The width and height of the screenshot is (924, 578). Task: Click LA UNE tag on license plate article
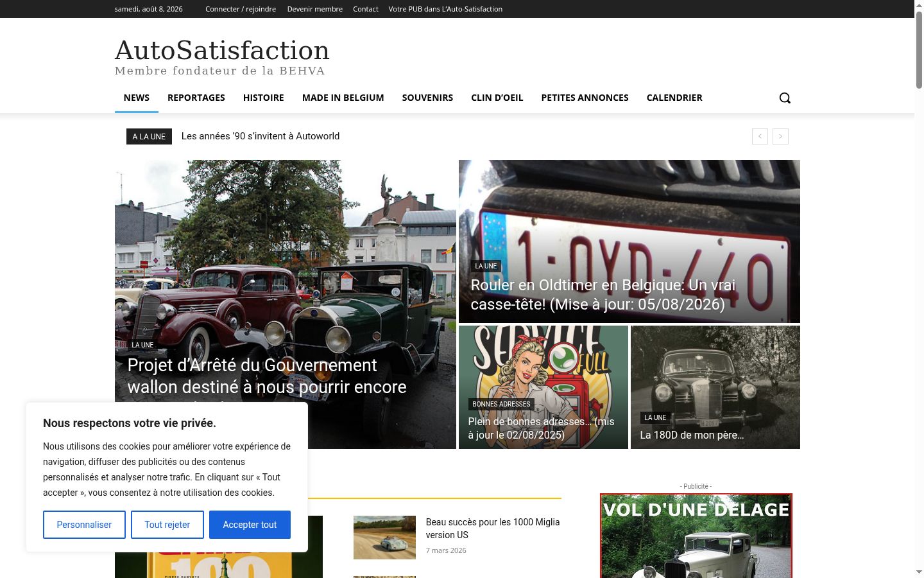(486, 266)
